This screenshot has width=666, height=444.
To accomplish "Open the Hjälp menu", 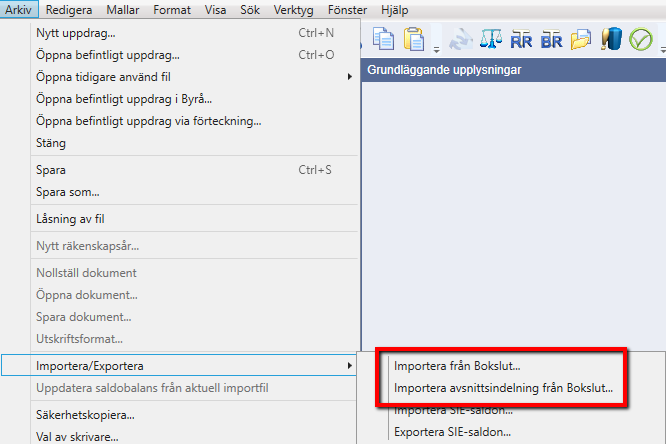I will click(395, 9).
